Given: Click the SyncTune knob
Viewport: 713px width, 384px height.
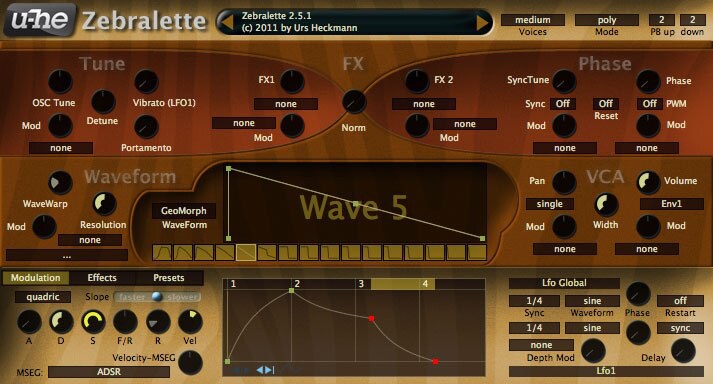Looking at the screenshot, I should point(564,82).
